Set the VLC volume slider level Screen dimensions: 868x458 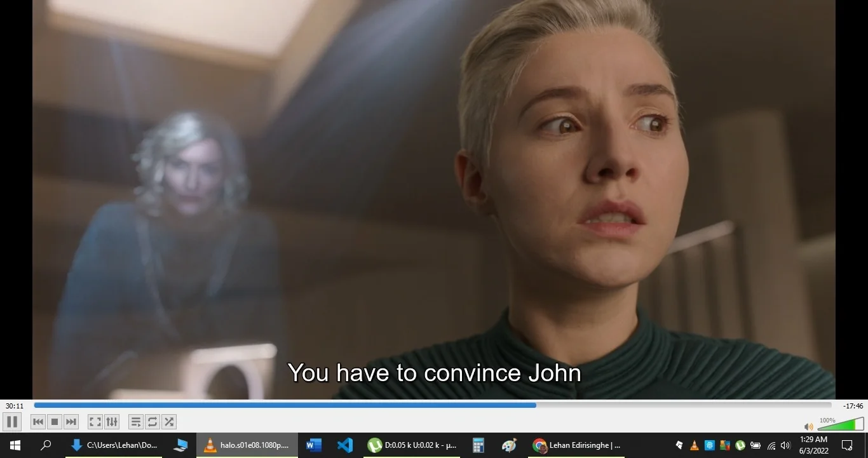(840, 424)
